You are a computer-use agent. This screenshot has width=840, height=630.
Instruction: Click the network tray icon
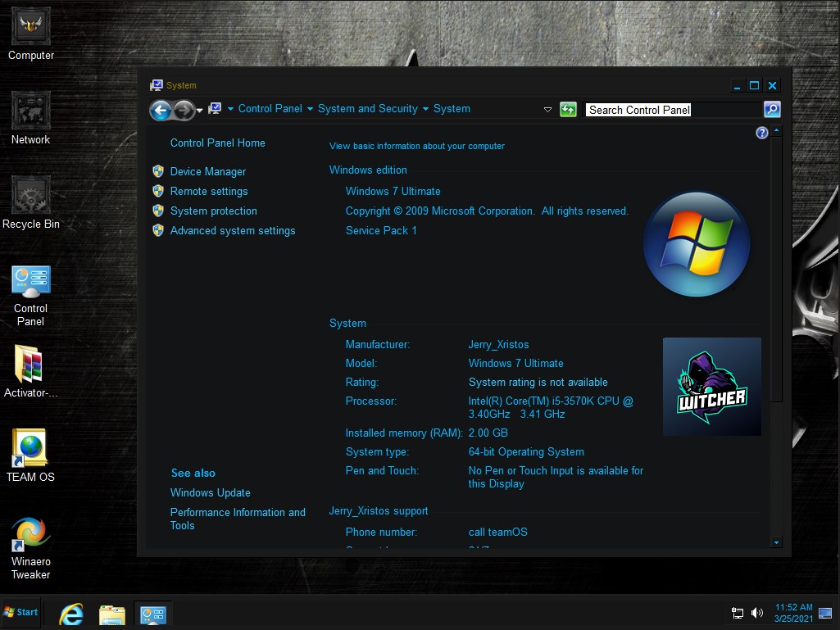738,613
